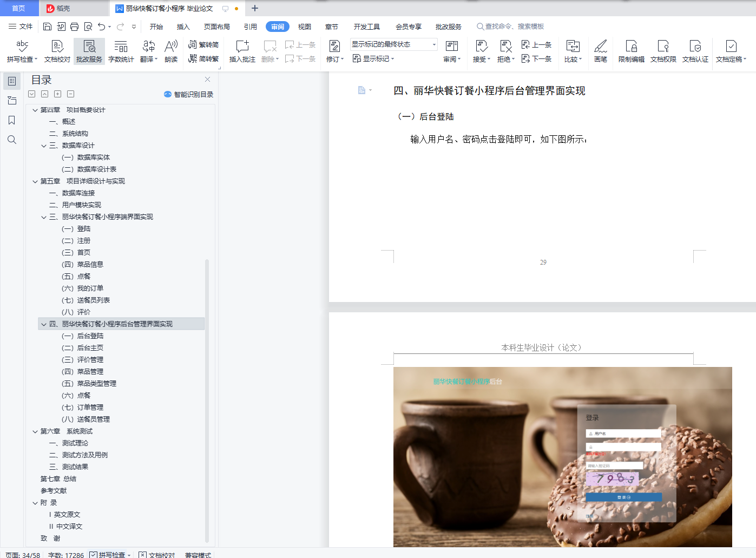Click the 字数统计 ribbon button
Screen dimensions: 756x558
point(121,51)
